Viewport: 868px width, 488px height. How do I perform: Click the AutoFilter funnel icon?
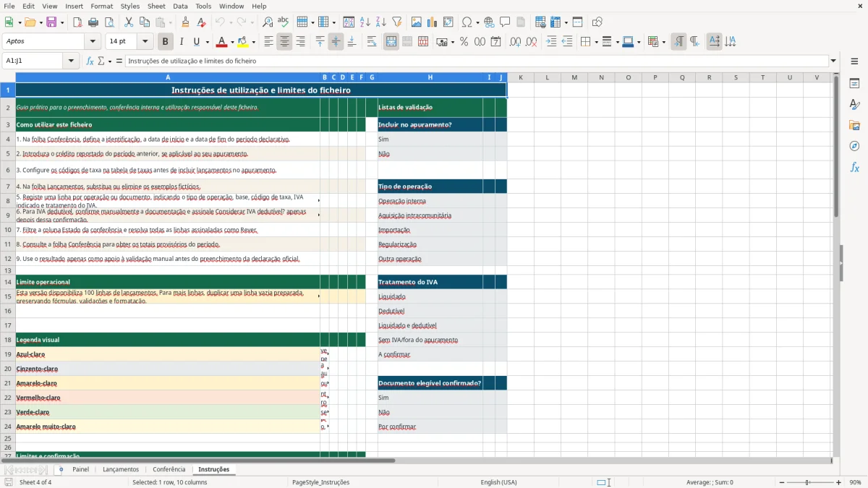[397, 22]
